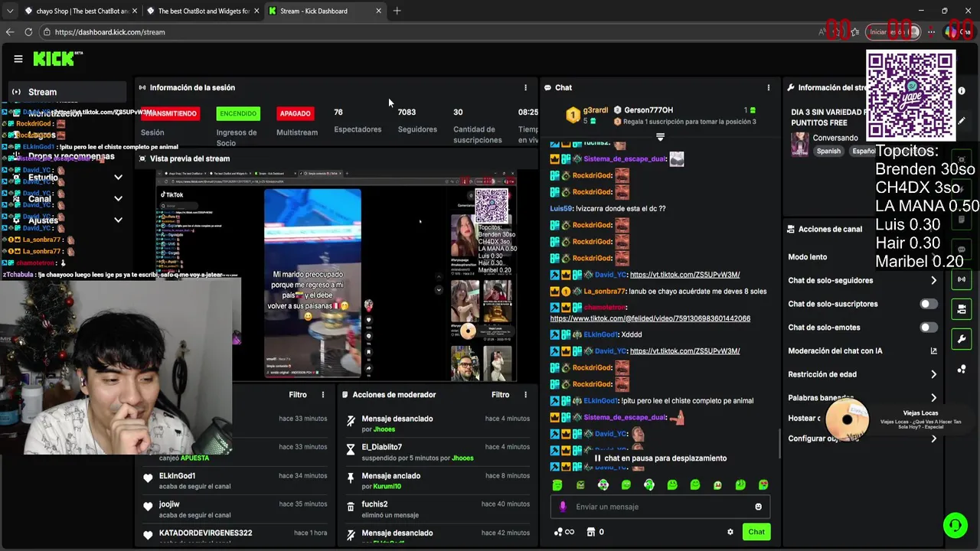Open chat settings gear icon

(730, 532)
